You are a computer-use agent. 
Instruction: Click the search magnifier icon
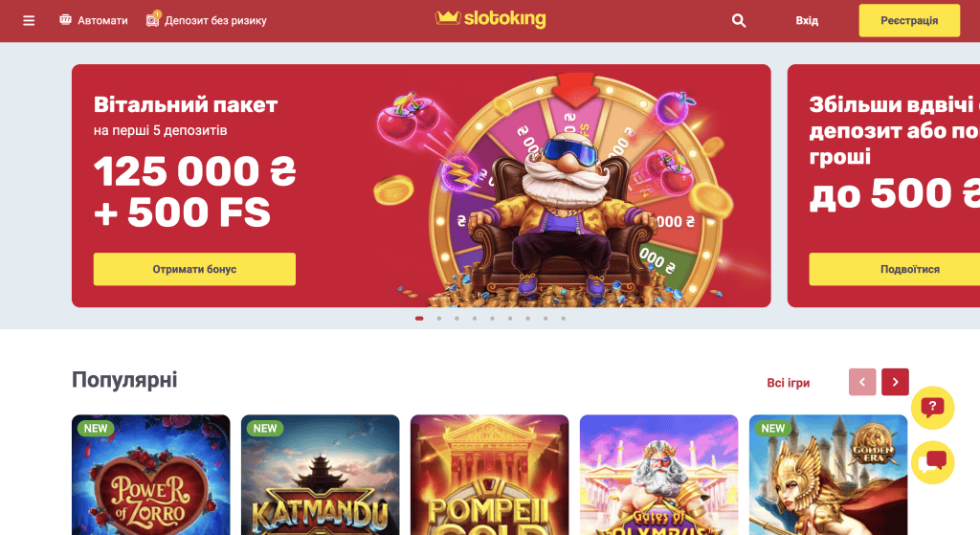click(x=739, y=21)
